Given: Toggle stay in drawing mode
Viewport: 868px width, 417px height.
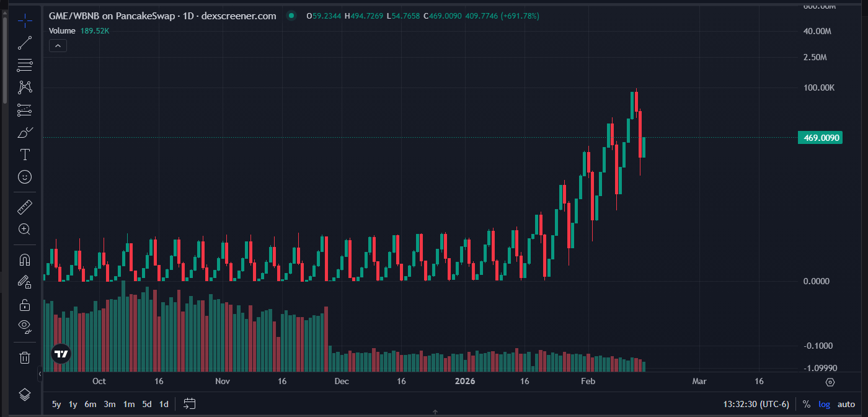Looking at the screenshot, I should (x=25, y=282).
